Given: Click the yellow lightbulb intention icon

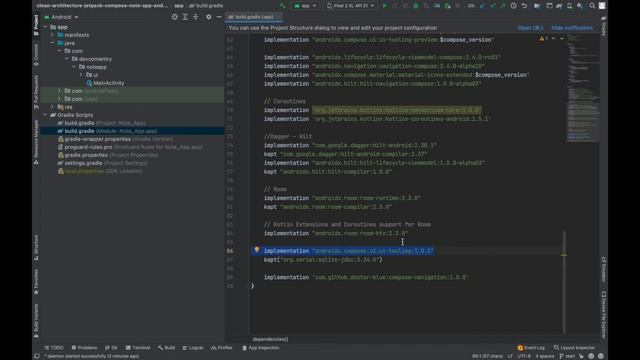Looking at the screenshot, I should (256, 249).
